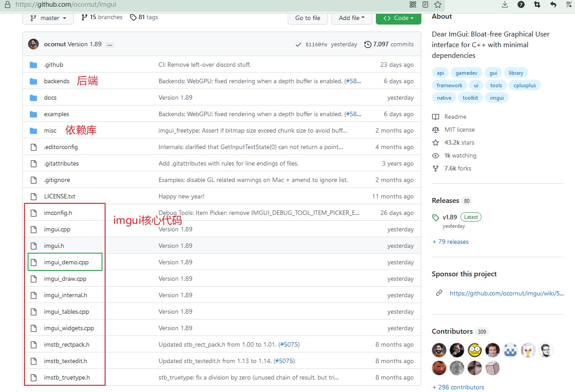
Task: Open the 7,097 commits history
Action: pyautogui.click(x=389, y=44)
